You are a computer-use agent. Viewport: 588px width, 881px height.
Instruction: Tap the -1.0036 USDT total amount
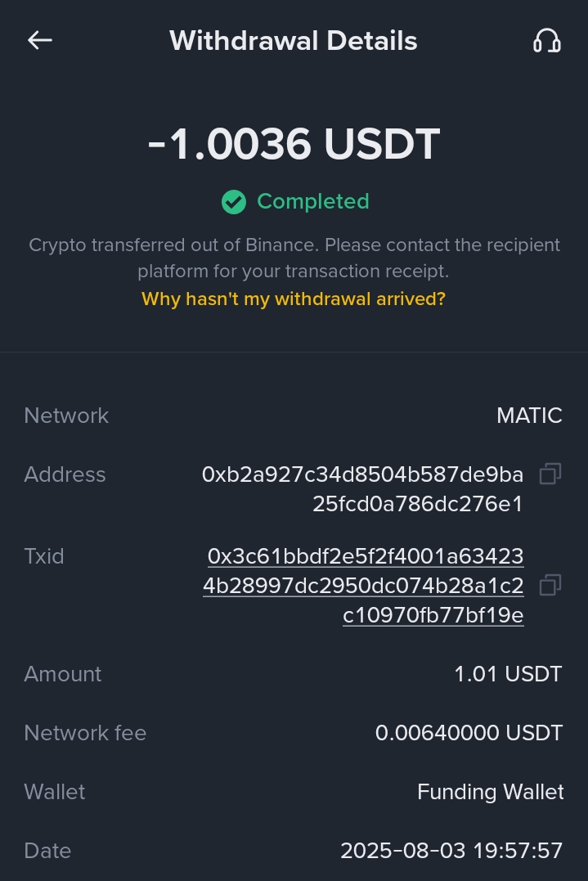point(294,144)
